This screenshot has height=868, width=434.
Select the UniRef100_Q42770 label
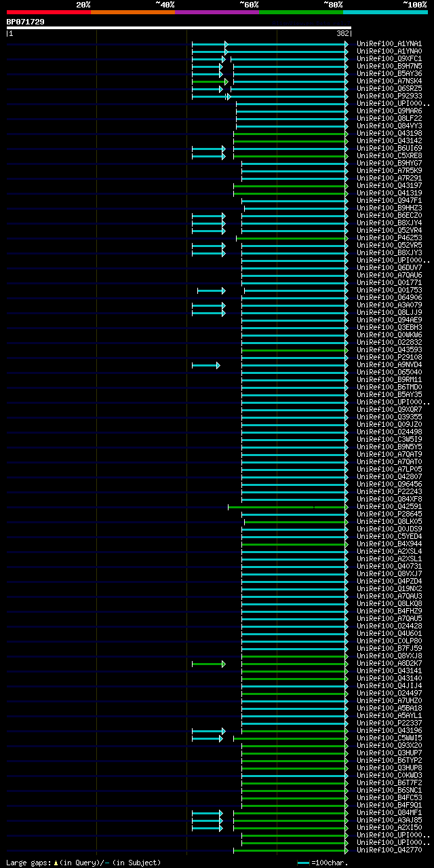click(x=389, y=850)
